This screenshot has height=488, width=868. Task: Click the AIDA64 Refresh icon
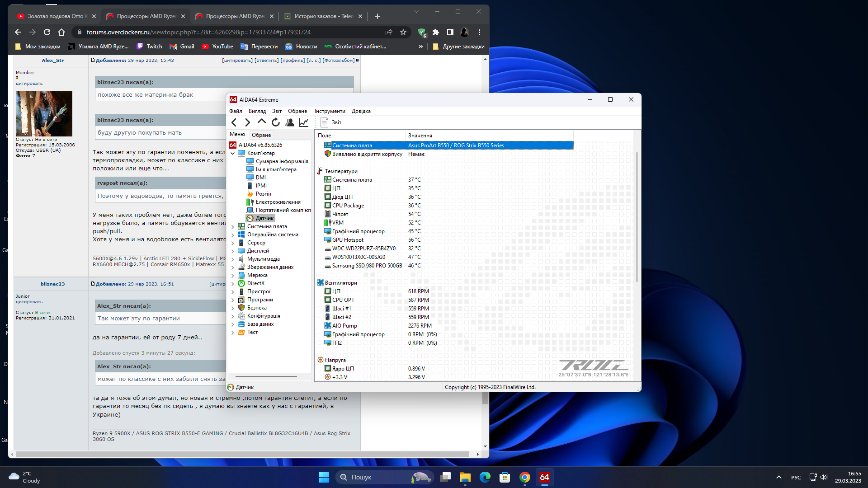(276, 122)
